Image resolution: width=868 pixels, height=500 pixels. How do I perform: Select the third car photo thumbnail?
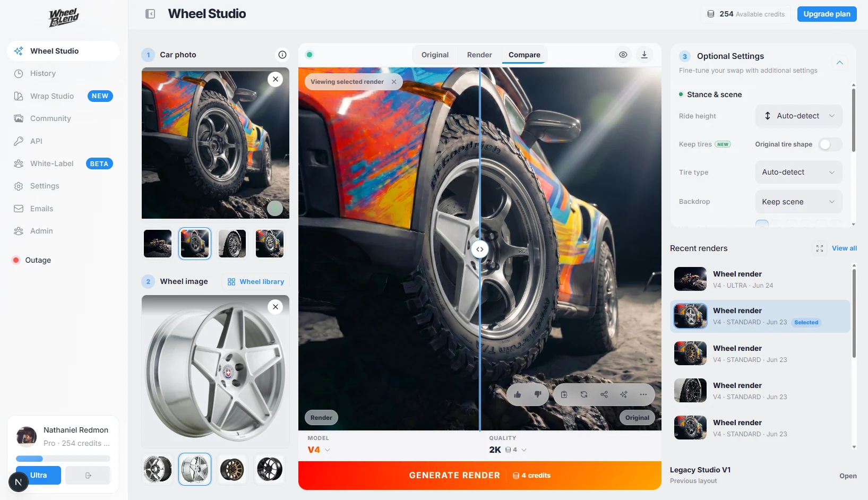233,244
